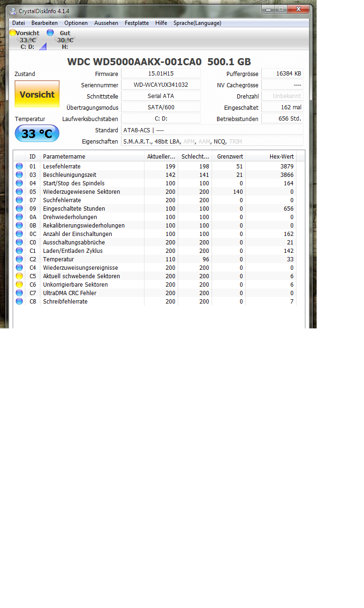This screenshot has height=608, width=364.
Task: Click status icon for Wiederzuweisungsereignisse
Action: 19,267
